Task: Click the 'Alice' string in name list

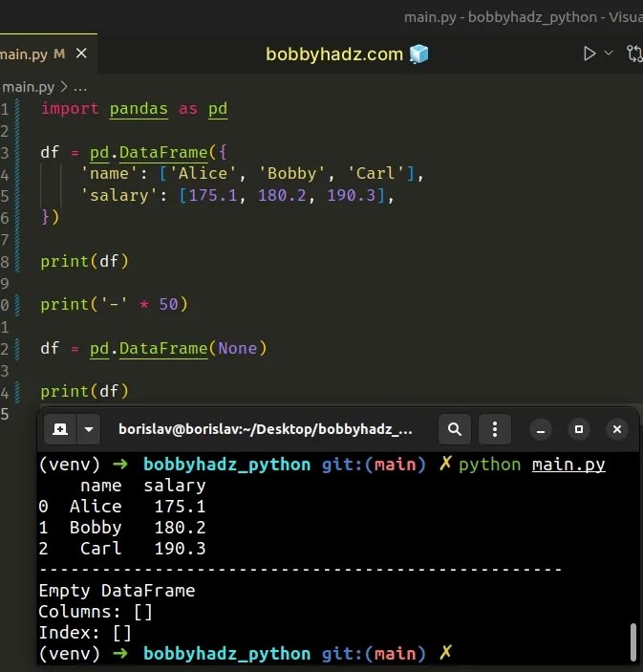Action: (204, 174)
